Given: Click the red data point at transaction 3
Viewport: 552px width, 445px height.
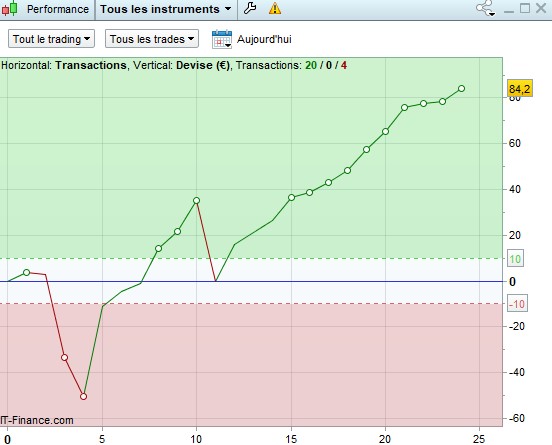Looking at the screenshot, I should (x=64, y=358).
